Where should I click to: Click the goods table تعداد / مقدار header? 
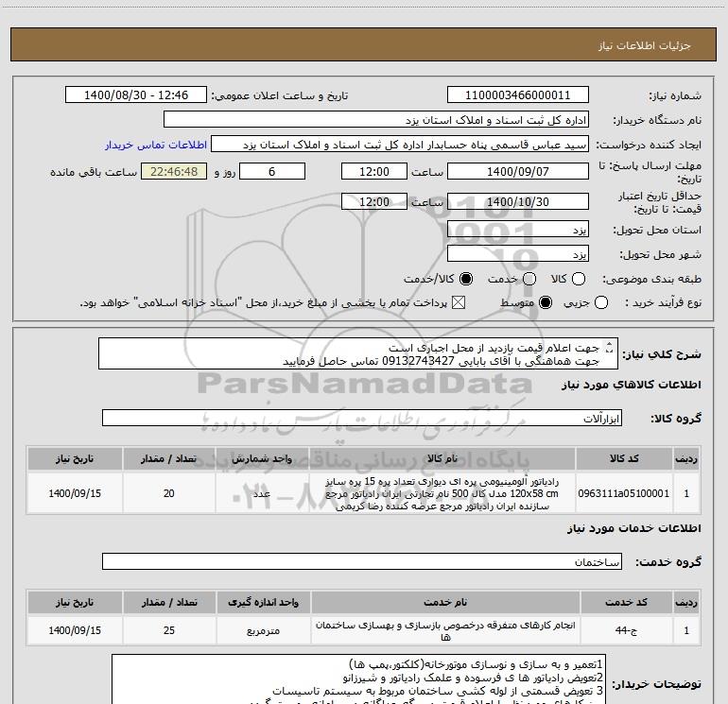[168, 458]
